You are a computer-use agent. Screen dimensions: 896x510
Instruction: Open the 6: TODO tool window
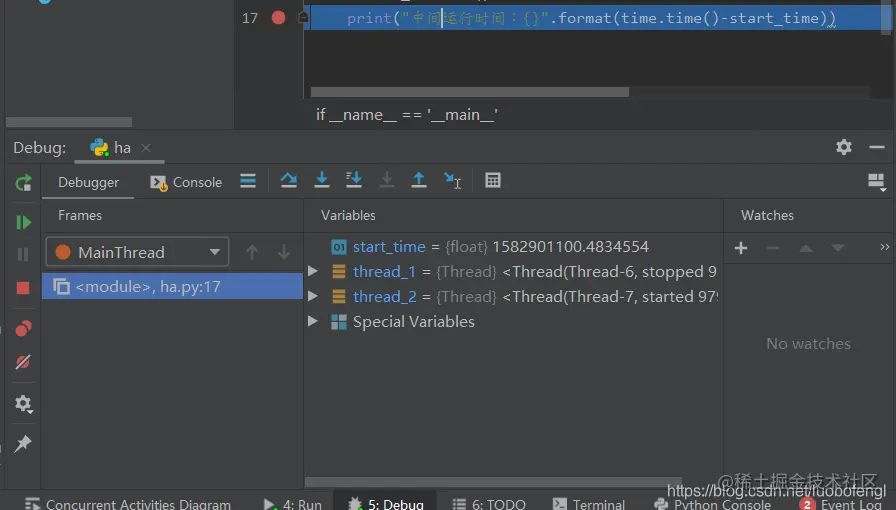pyautogui.click(x=489, y=504)
